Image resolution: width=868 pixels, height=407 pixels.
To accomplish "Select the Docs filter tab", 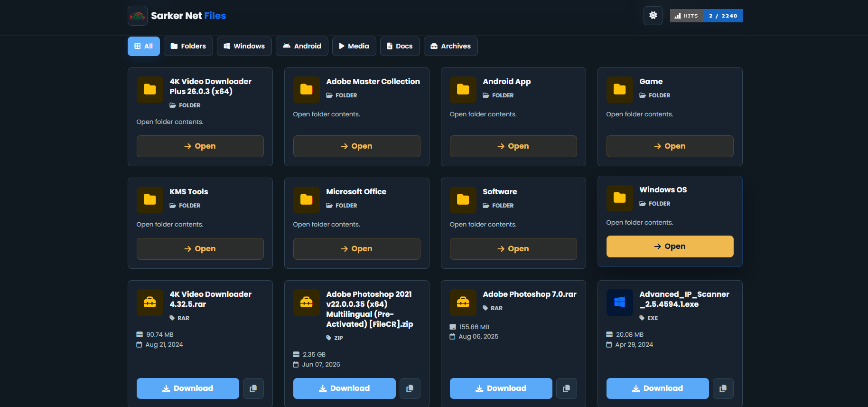I will pyautogui.click(x=400, y=46).
